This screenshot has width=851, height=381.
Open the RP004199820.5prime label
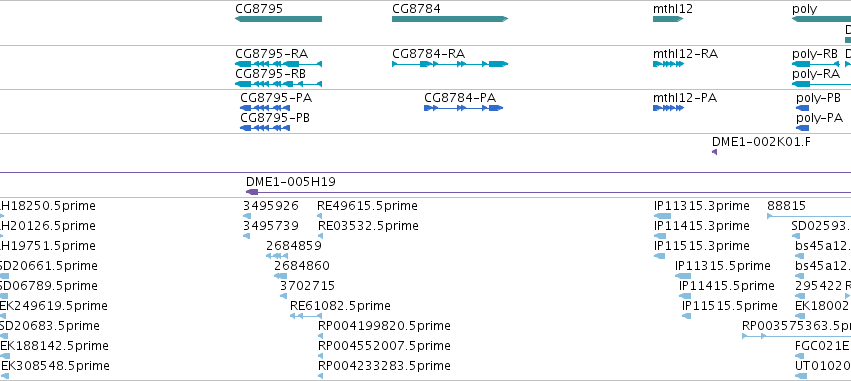[384, 326]
